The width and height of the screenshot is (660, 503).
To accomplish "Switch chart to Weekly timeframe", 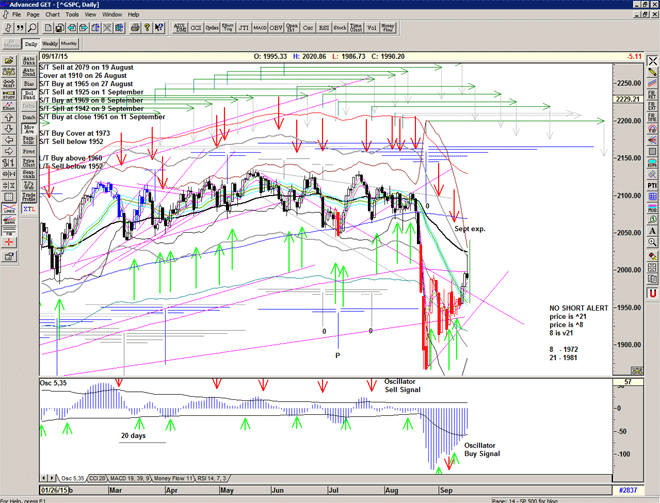I will pyautogui.click(x=49, y=44).
